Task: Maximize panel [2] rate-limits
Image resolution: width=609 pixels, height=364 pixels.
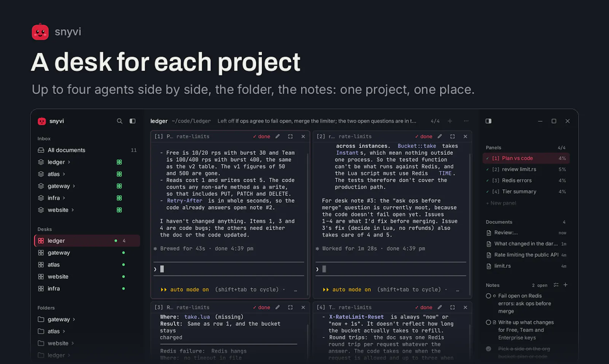Action: pos(453,137)
